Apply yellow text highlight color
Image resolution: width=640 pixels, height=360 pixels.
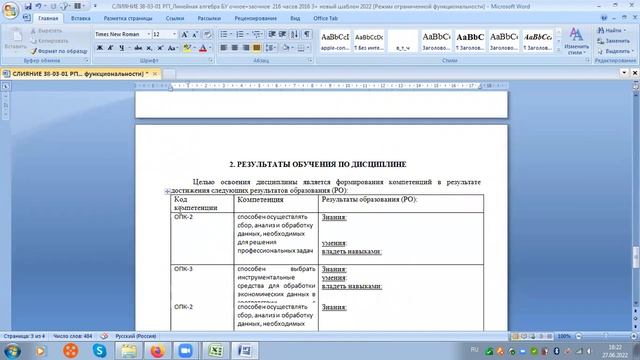(187, 48)
